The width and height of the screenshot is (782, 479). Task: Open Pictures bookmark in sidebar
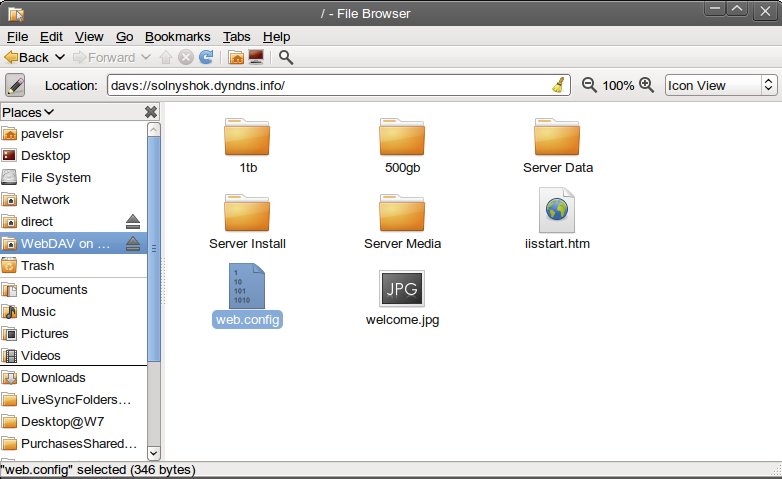click(x=73, y=333)
